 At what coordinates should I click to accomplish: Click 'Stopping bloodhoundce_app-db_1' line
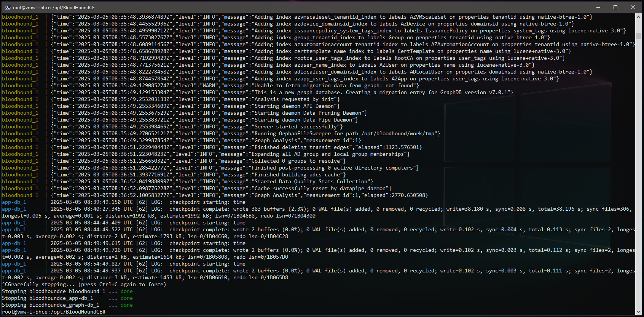67,298
